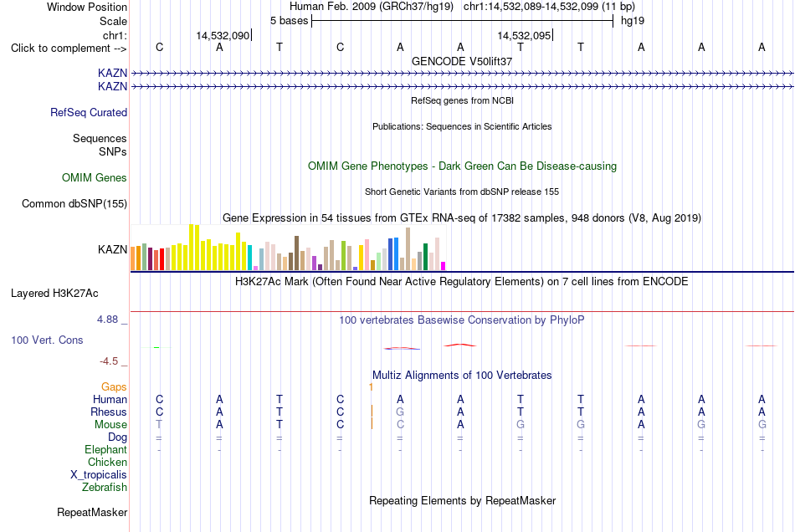Open the GTEx Gene Expression track title

(x=462, y=217)
